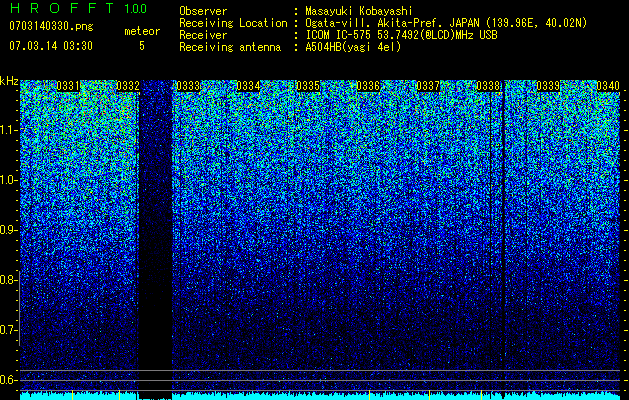Click the A504HB(yagi 4el) antenna text
Viewport: 629px width, 400px height.
[x=353, y=47]
